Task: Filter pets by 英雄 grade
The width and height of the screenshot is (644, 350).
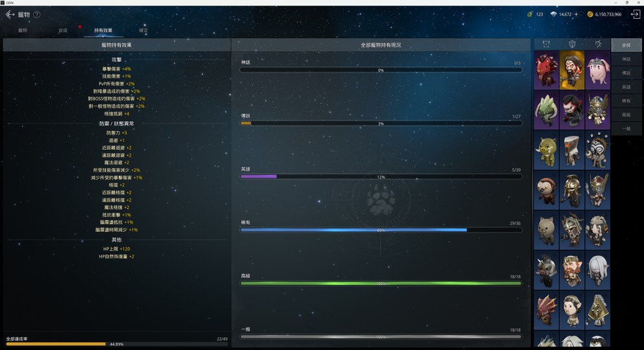Action: (x=626, y=87)
